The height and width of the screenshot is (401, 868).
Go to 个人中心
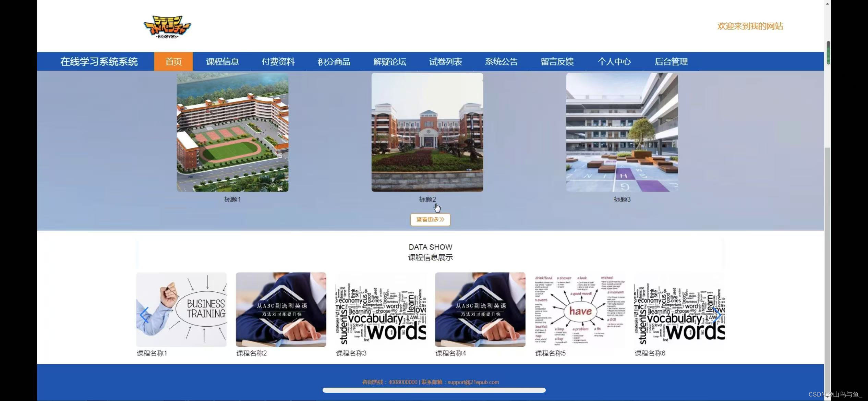pyautogui.click(x=614, y=62)
